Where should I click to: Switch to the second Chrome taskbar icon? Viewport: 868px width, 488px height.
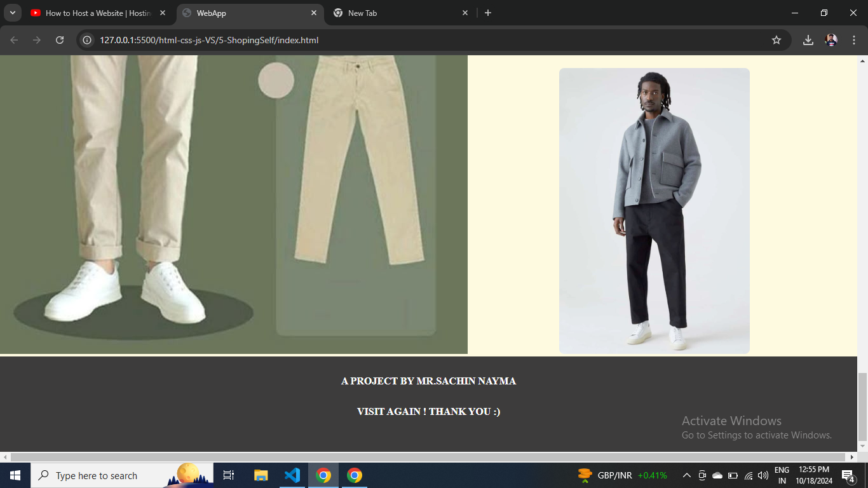355,475
